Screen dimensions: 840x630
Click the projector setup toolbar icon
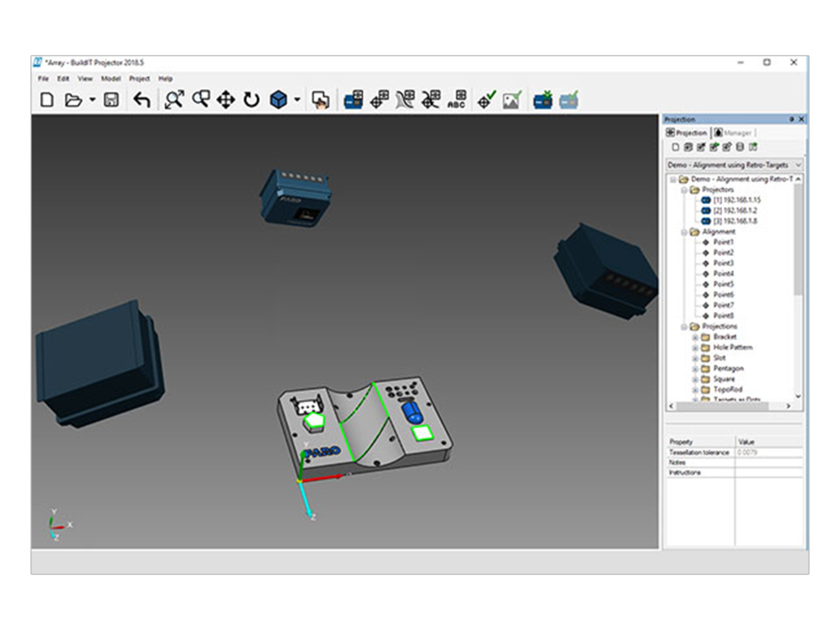coord(353,100)
